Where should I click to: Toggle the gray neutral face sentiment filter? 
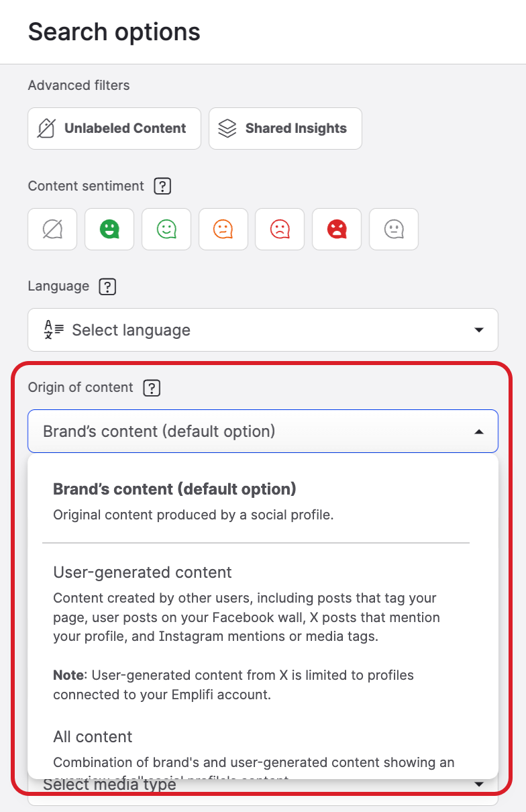pos(393,230)
